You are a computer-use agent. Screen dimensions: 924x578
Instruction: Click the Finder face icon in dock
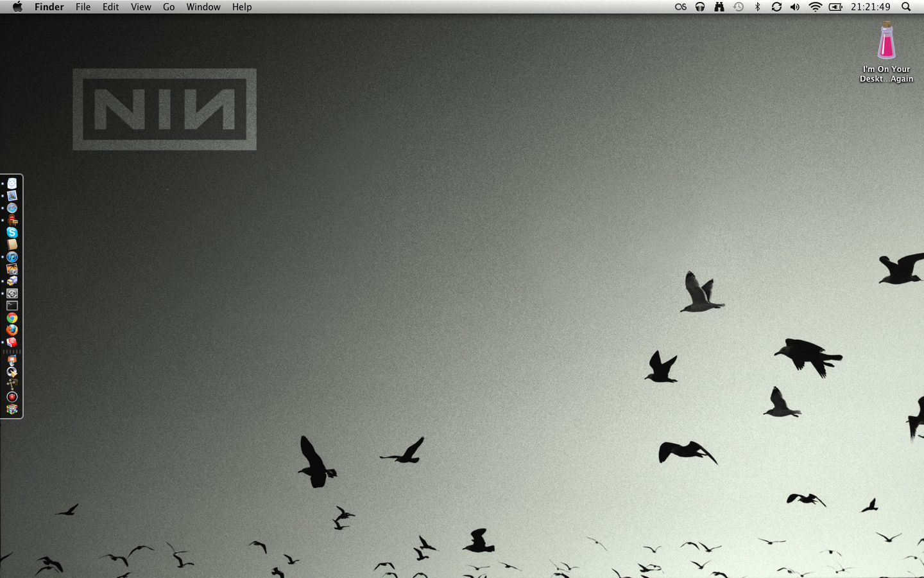[x=12, y=184]
